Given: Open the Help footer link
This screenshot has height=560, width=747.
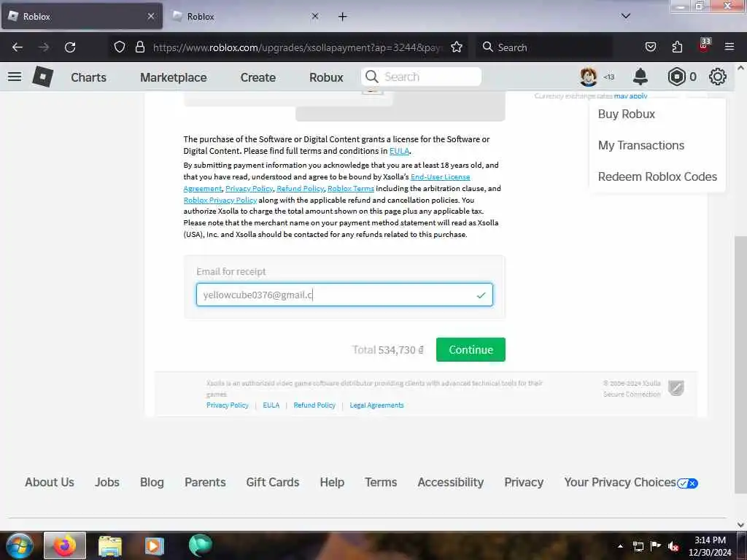Looking at the screenshot, I should pos(332,483).
